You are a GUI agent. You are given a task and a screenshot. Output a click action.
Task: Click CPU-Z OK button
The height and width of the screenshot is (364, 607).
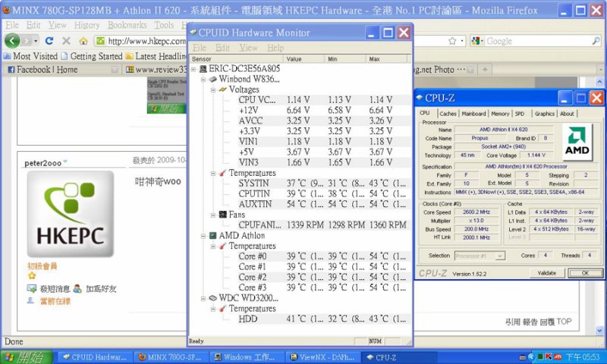tap(585, 273)
